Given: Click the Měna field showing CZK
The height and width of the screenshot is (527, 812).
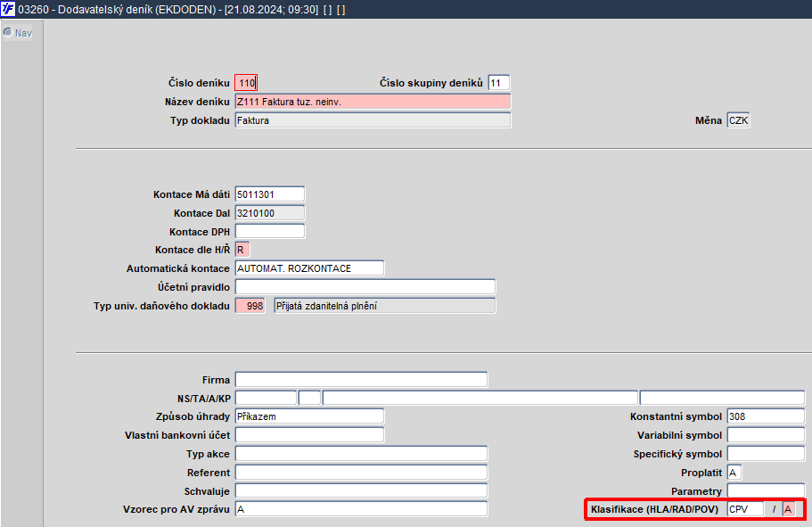Looking at the screenshot, I should pos(738,120).
